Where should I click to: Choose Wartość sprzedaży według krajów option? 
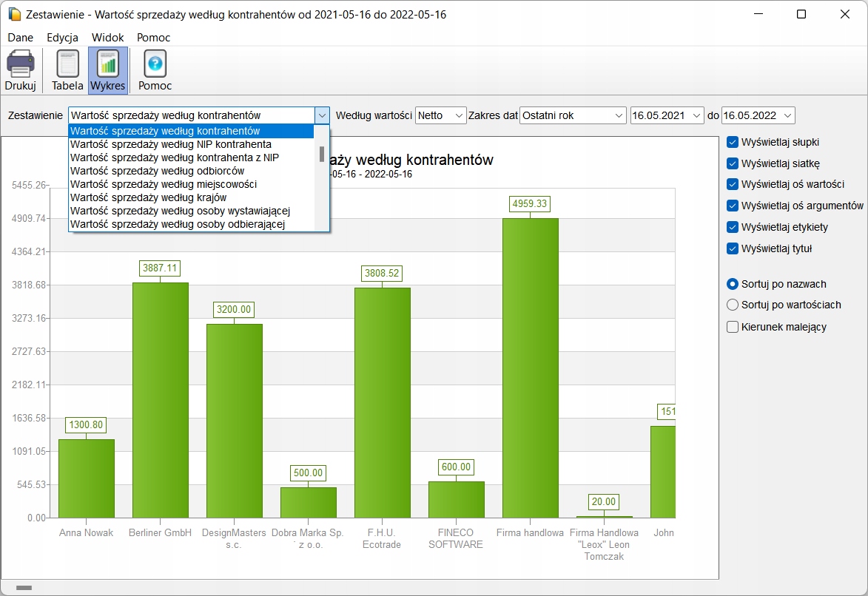coord(148,197)
